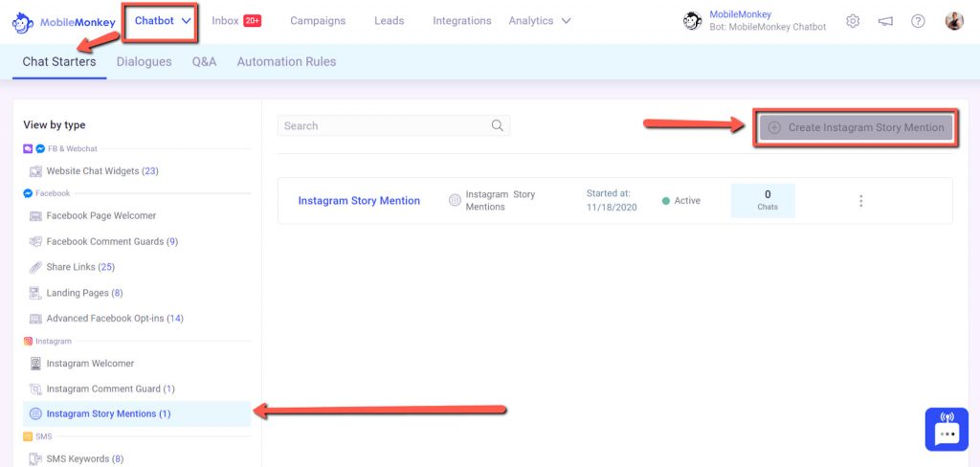Click the MobileMonkey logo
Viewport: 980px width, 467px height.
coord(64,22)
